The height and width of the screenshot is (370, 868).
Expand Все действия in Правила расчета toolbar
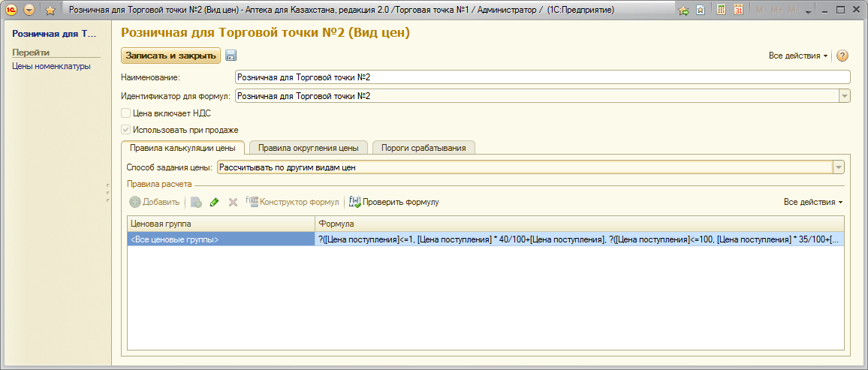point(812,202)
